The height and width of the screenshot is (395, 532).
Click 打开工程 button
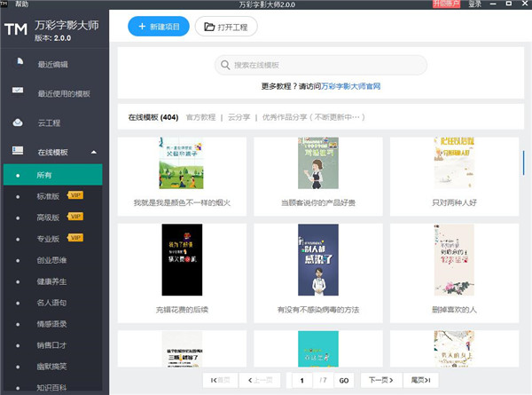click(x=226, y=27)
